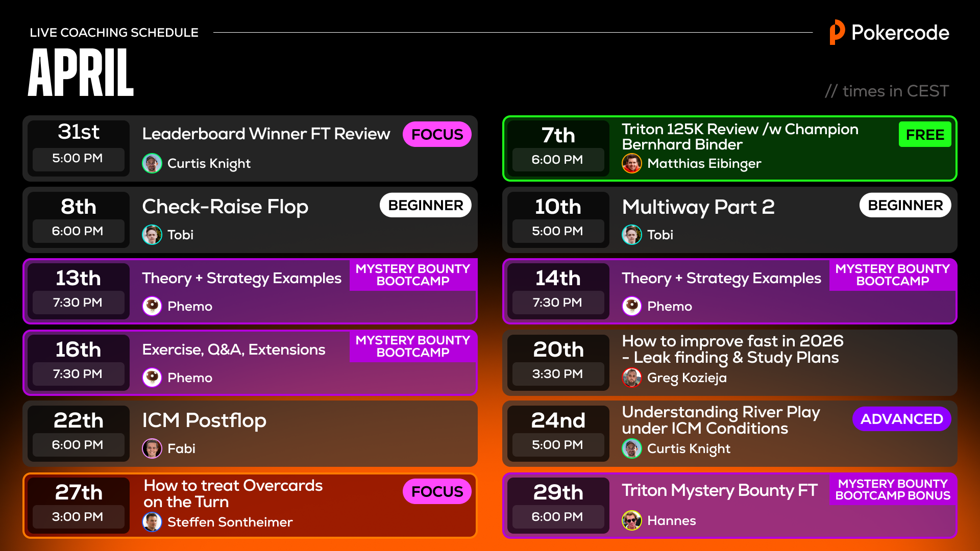
Task: Toggle the FREE badge on Triton 125K Review
Action: pyautogui.click(x=925, y=134)
